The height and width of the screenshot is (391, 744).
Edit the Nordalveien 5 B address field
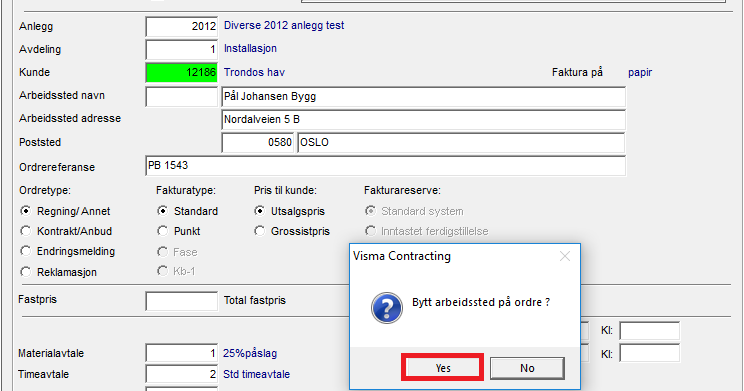[x=423, y=120]
